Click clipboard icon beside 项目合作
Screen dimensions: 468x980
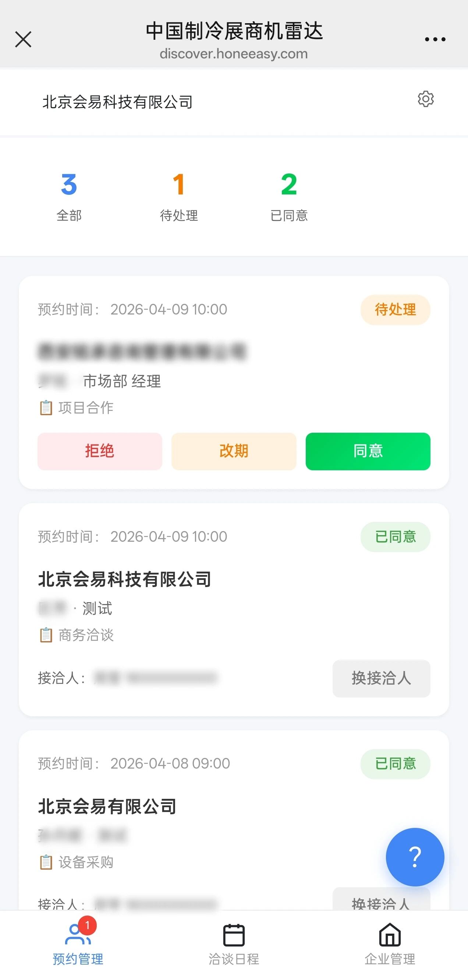coord(46,408)
